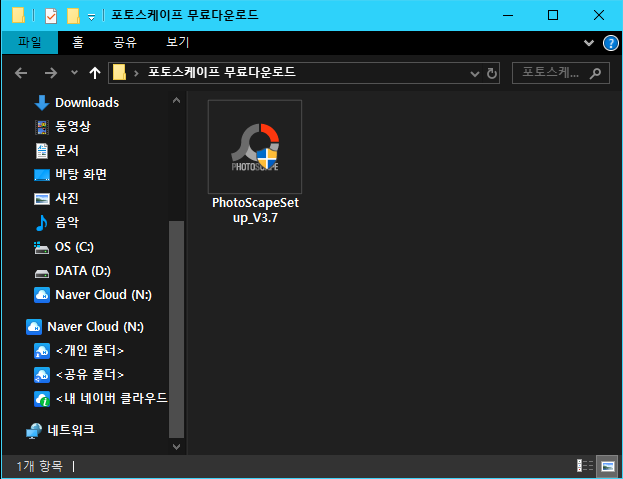The height and width of the screenshot is (479, 623).
Task: Click the navigation pane scroll up arrow
Action: point(176,100)
